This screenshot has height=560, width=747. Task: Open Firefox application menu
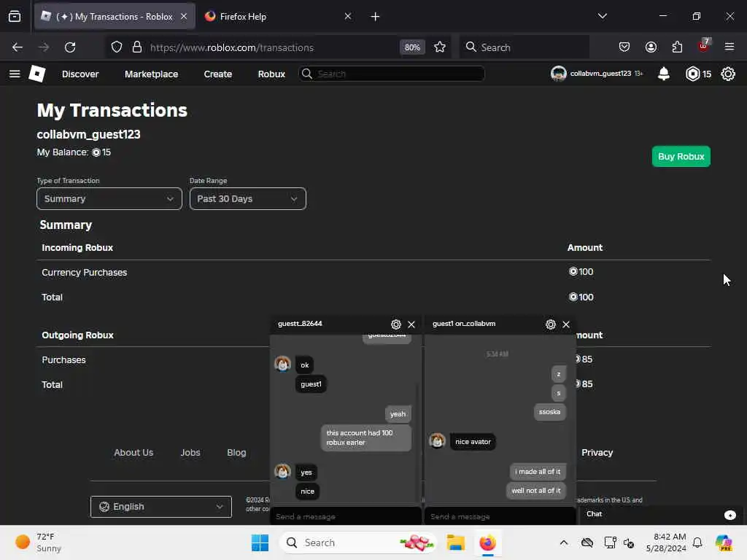tap(729, 47)
